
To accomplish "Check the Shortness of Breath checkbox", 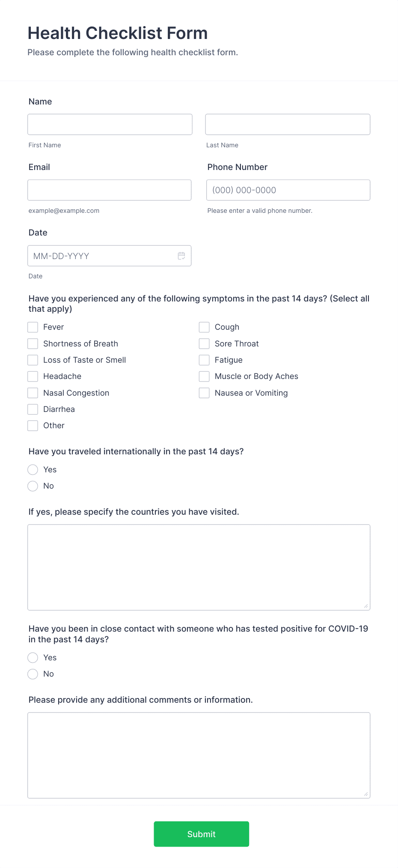I will (33, 343).
